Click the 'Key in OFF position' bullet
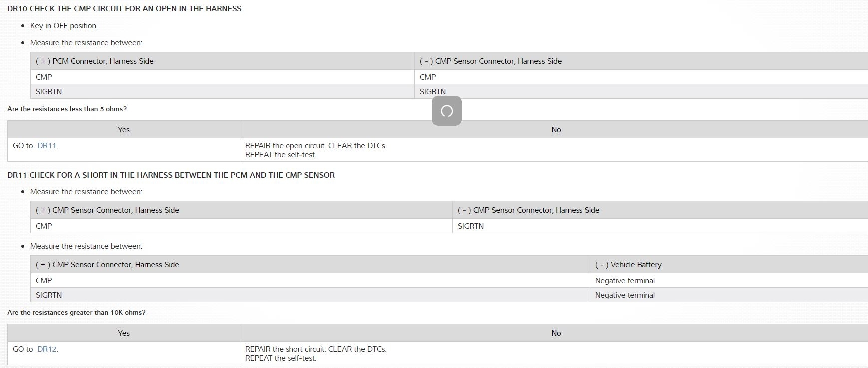The height and width of the screenshot is (368, 868). click(x=64, y=26)
